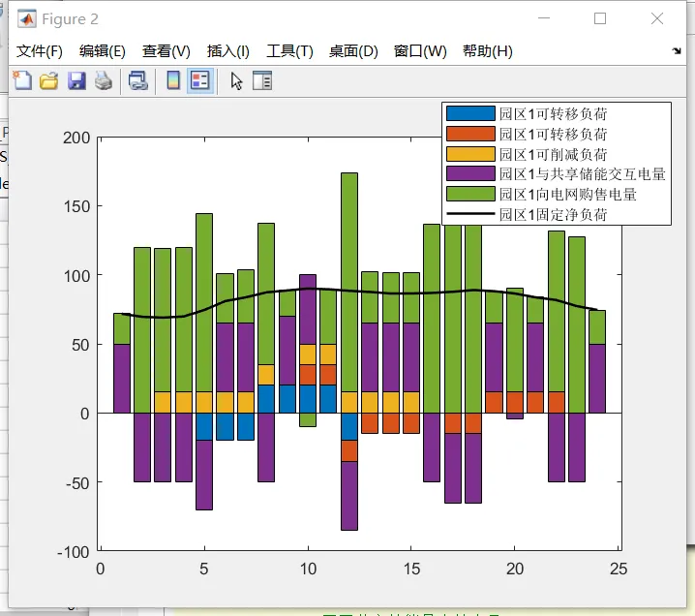Open the 查看(V) menu

pyautogui.click(x=166, y=51)
